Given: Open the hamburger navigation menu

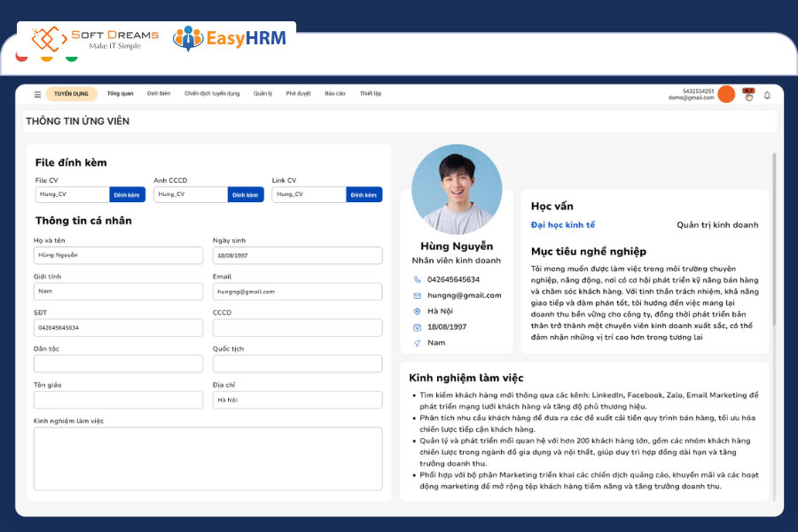Looking at the screenshot, I should click(35, 94).
